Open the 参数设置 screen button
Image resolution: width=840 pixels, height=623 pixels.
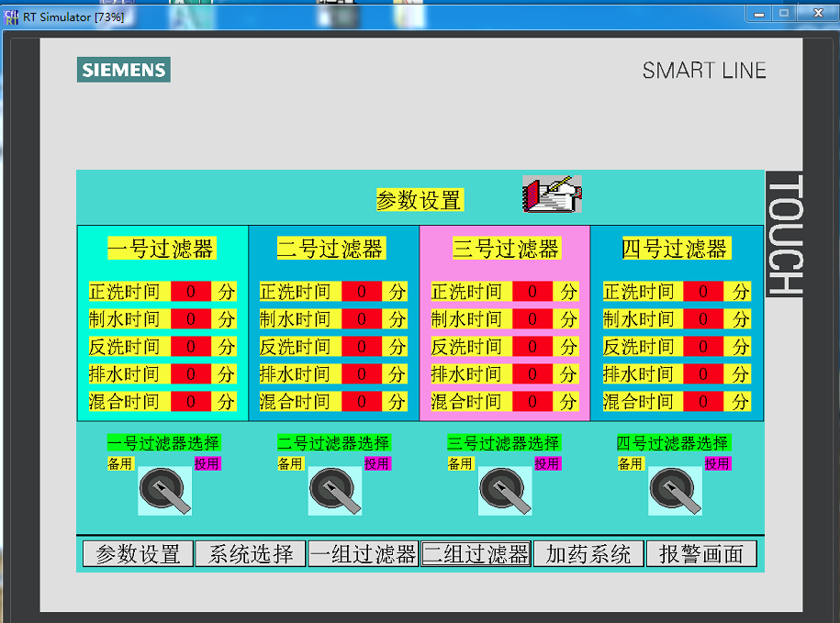(139, 554)
